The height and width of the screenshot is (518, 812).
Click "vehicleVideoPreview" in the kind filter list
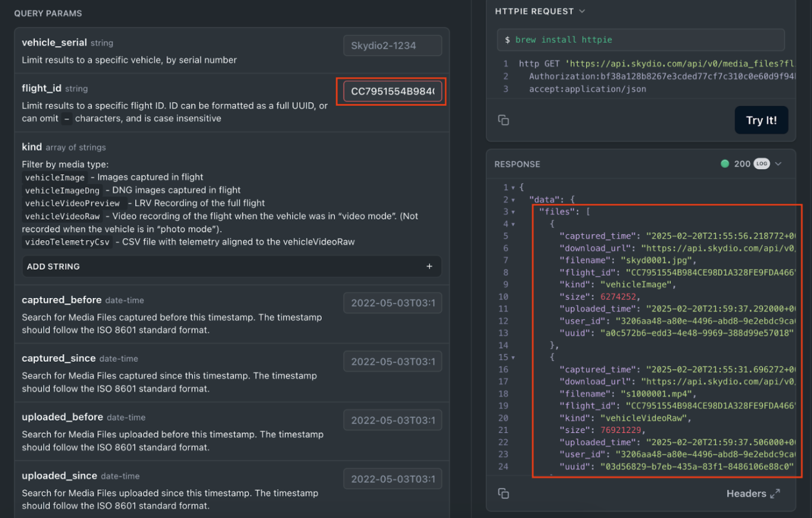[72, 203]
